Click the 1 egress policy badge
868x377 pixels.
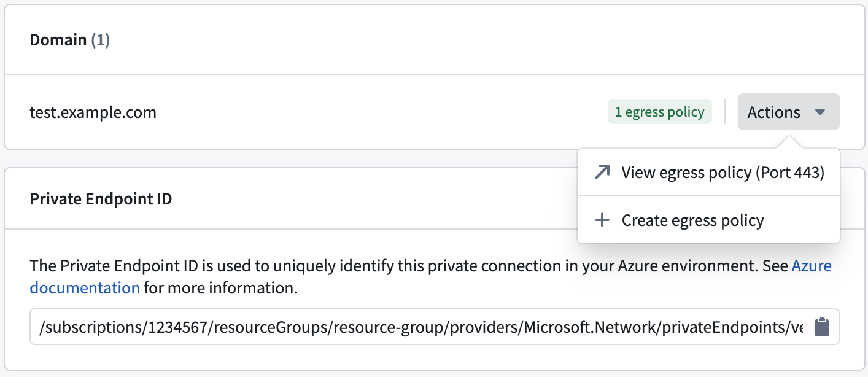coord(659,112)
